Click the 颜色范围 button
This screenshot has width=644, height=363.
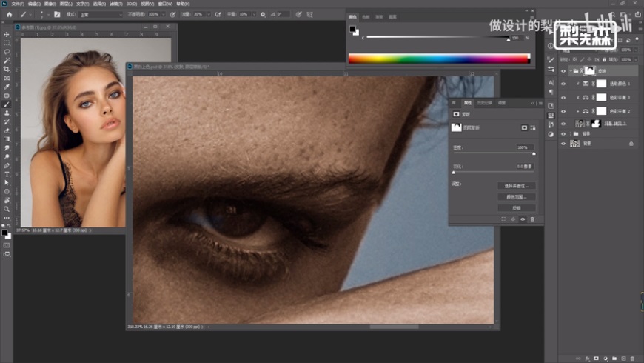coord(516,197)
